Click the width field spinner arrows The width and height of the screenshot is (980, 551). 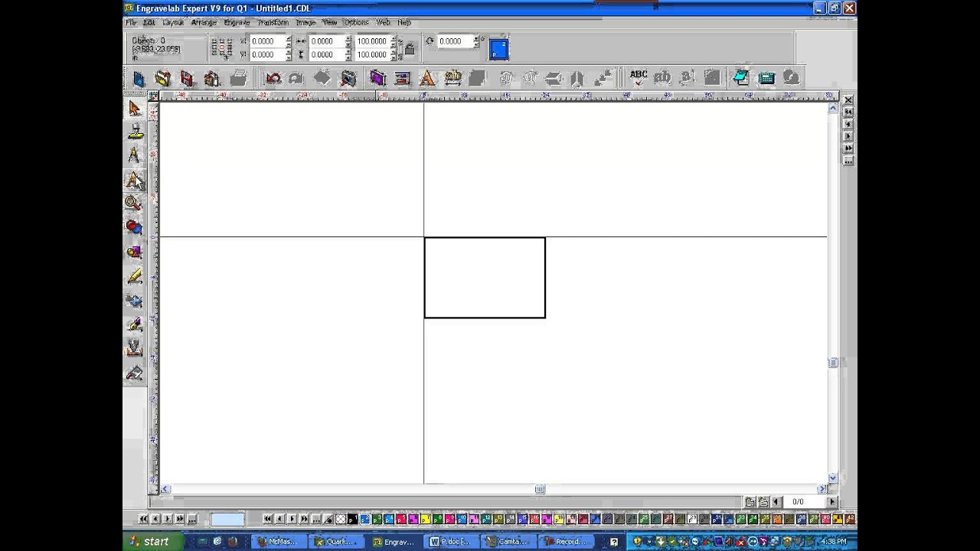coord(348,41)
